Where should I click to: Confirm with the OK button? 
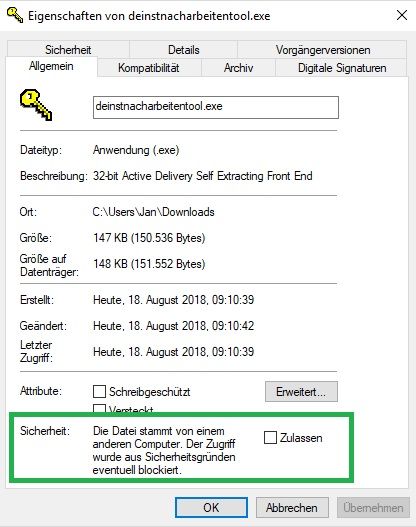pos(211,507)
